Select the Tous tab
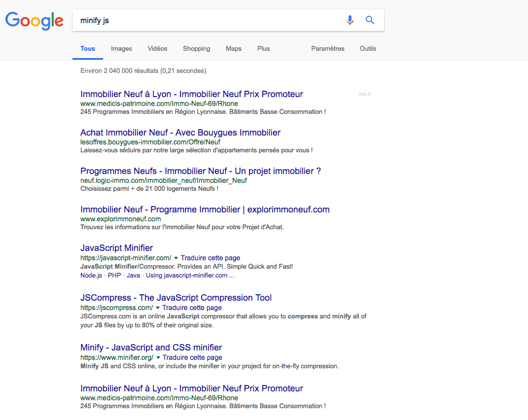 click(x=88, y=48)
